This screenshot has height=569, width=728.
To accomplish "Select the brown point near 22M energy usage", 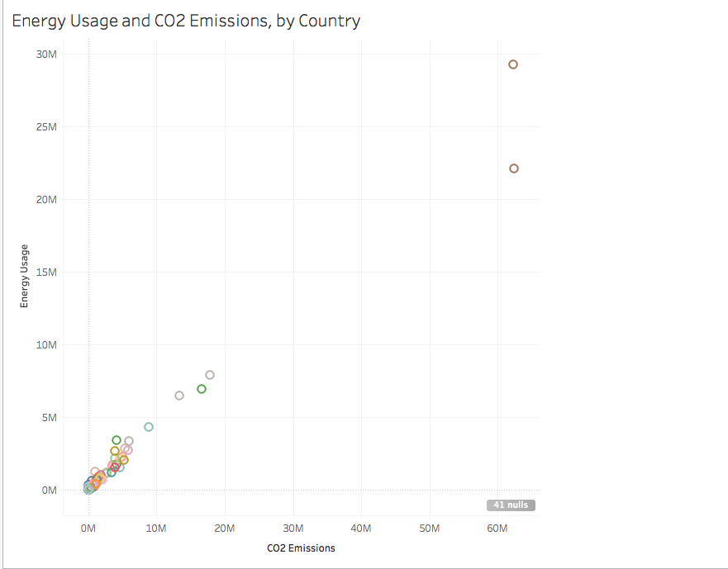I will 514,168.
